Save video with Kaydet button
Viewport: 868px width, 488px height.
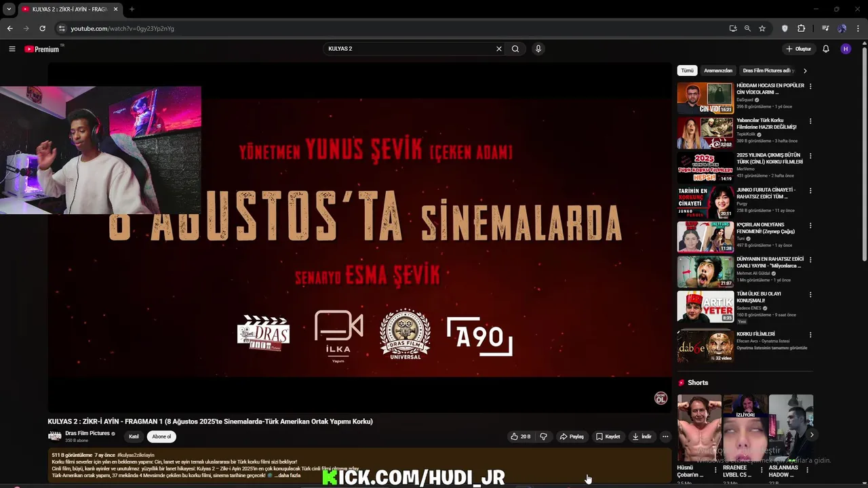pos(608,436)
